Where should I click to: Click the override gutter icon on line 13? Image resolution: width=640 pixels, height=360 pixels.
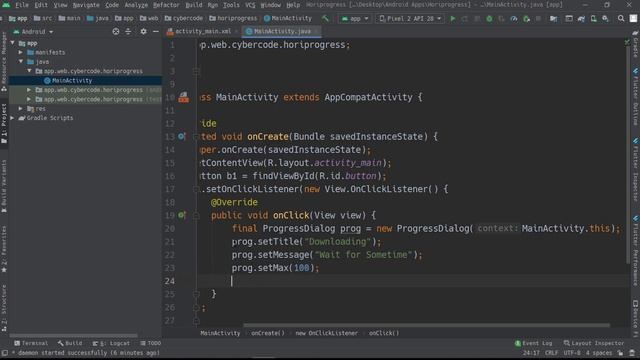(x=182, y=136)
